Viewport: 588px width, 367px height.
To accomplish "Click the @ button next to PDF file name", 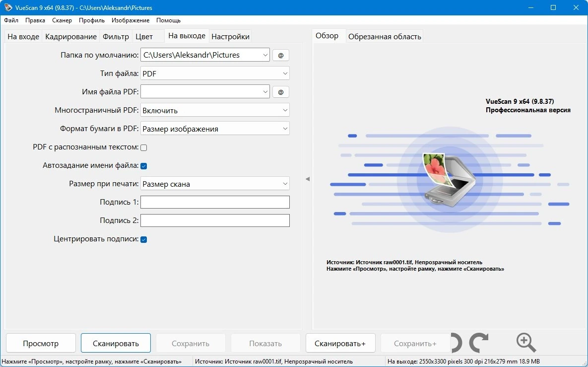I will 280,92.
